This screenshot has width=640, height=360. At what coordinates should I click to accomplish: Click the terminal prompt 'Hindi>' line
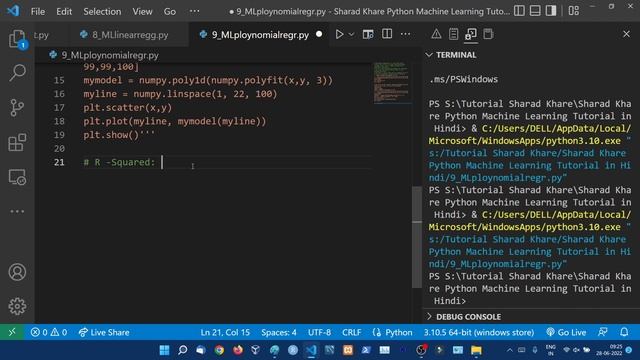click(x=449, y=301)
